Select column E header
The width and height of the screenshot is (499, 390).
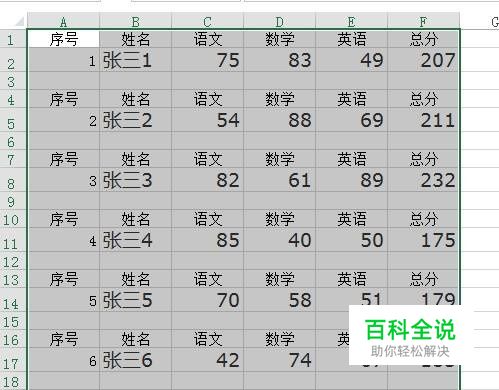click(x=351, y=22)
